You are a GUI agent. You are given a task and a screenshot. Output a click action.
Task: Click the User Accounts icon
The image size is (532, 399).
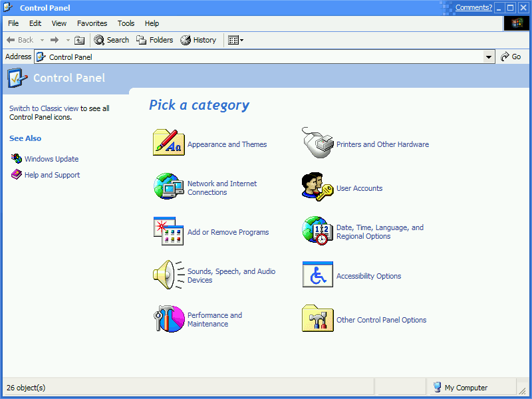[318, 187]
